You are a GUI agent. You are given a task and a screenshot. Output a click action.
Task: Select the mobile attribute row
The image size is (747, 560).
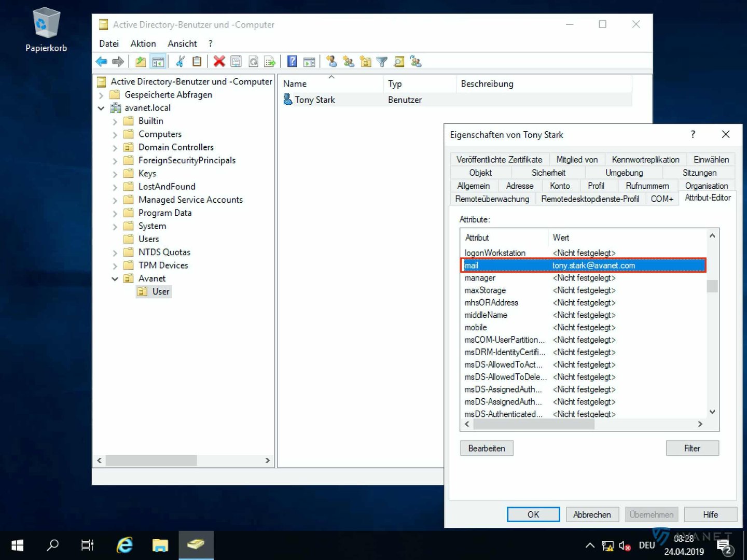pos(583,328)
